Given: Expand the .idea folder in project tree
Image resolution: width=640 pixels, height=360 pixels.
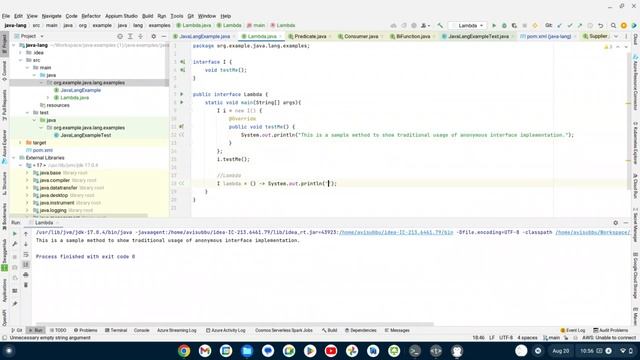Looking at the screenshot, I should (20, 53).
